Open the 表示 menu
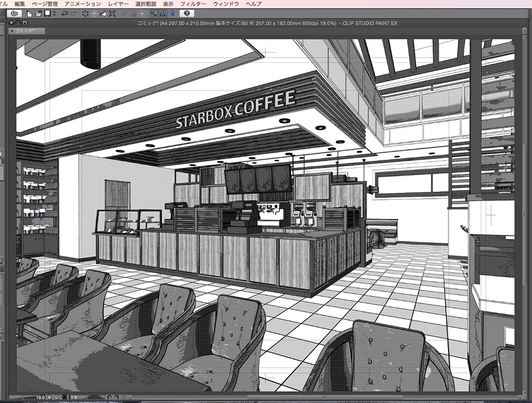532x403 pixels. pyautogui.click(x=168, y=4)
